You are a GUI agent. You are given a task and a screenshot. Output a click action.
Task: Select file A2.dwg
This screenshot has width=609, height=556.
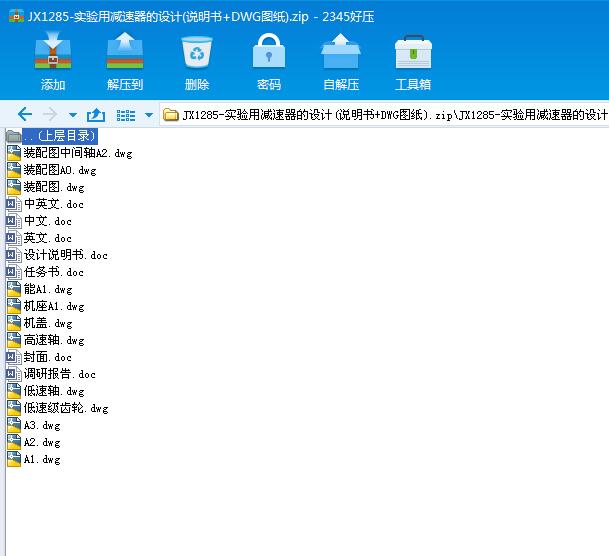click(x=42, y=443)
